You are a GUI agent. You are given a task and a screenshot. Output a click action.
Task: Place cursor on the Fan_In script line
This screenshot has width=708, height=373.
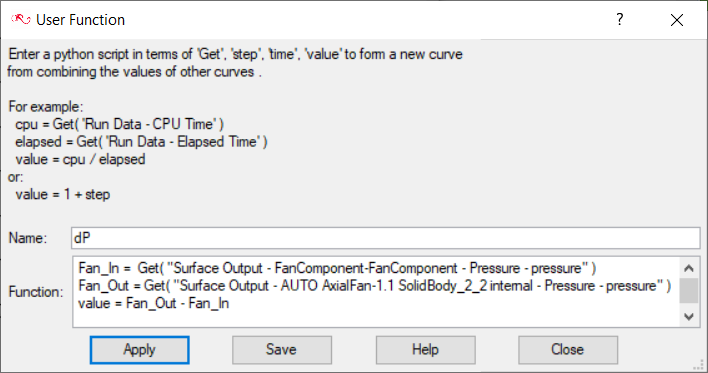pyautogui.click(x=337, y=268)
